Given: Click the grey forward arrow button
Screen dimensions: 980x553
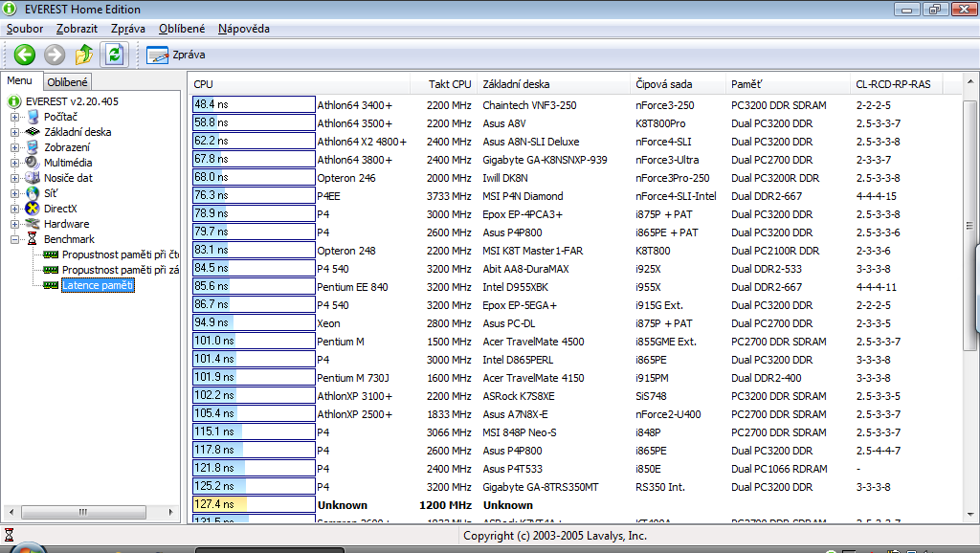Looking at the screenshot, I should click(x=55, y=55).
